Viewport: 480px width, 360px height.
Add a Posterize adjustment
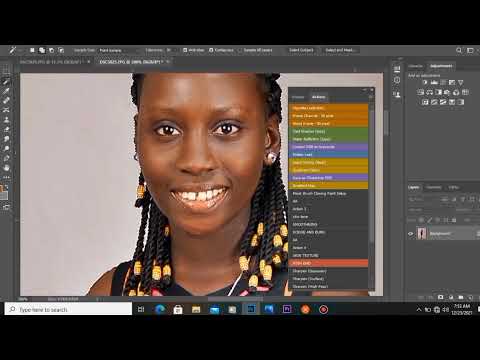[434, 102]
